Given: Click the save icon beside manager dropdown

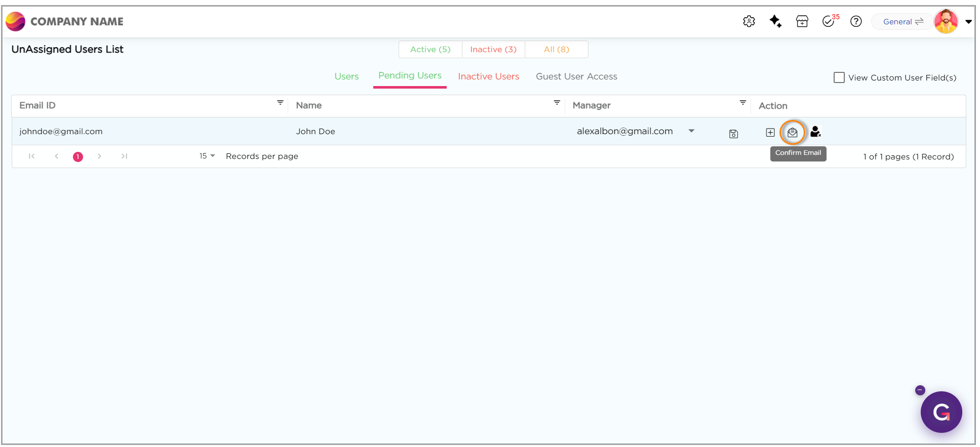Looking at the screenshot, I should 733,134.
